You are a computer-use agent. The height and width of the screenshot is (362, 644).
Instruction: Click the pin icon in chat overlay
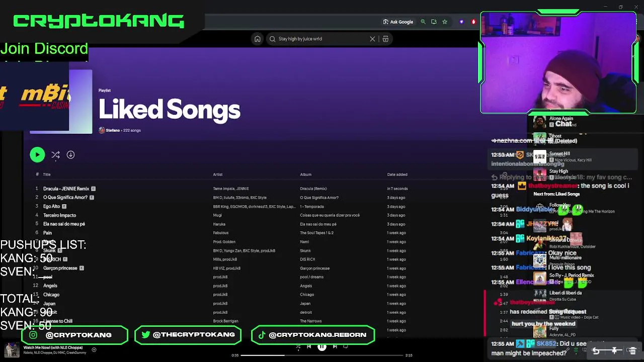point(614,350)
